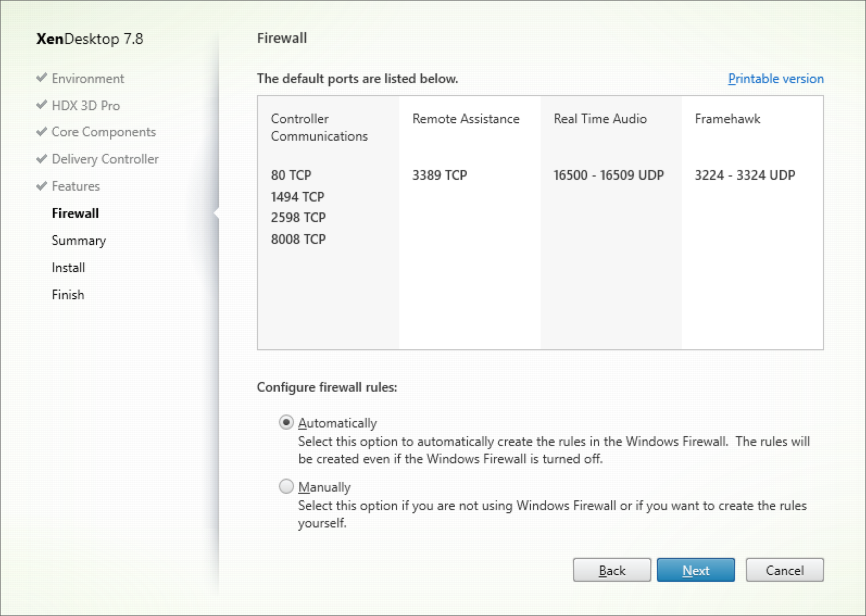Click the checkmark icon beside Environment
866x616 pixels.
41,78
